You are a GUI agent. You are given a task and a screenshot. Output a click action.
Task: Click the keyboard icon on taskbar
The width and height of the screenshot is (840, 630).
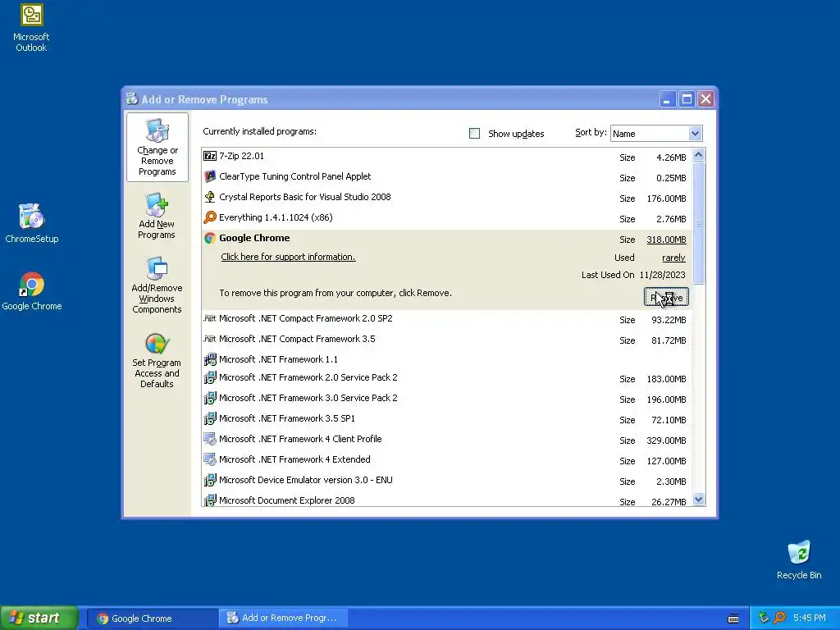(x=733, y=619)
